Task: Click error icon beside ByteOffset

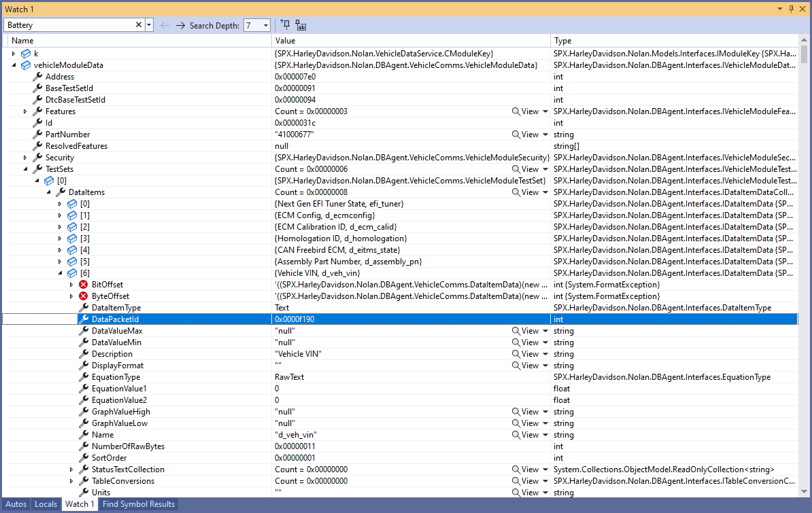Action: (x=83, y=296)
